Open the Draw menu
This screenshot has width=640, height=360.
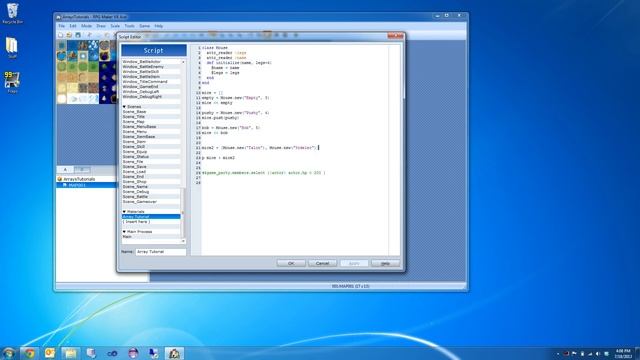click(101, 26)
